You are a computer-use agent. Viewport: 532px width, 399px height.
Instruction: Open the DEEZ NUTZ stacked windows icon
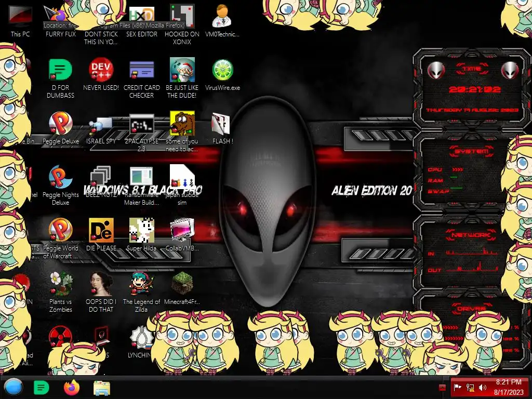click(x=101, y=181)
